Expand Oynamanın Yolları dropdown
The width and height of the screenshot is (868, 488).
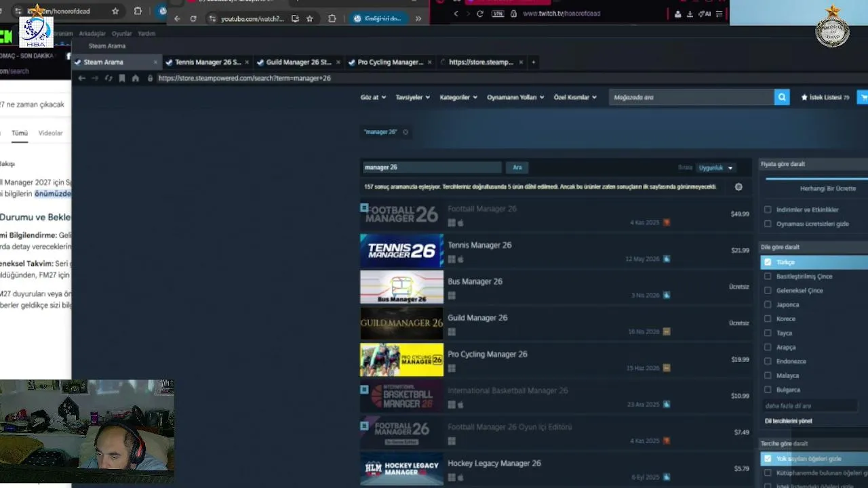coord(515,98)
